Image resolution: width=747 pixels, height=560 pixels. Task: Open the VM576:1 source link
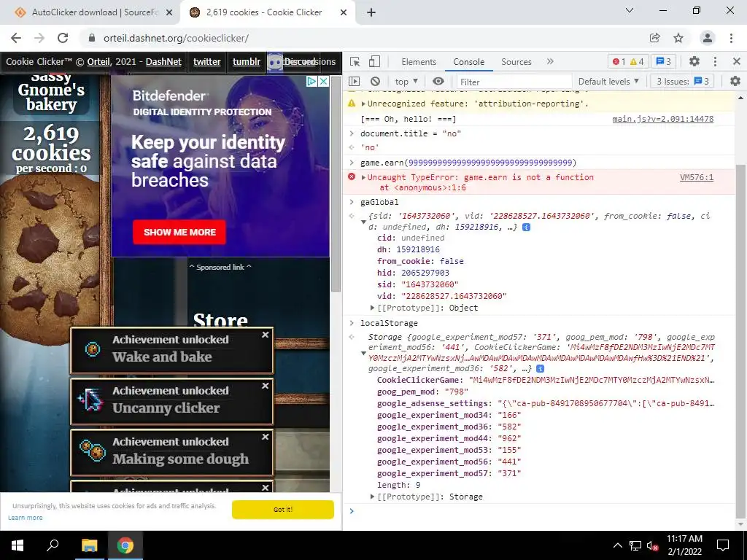point(697,178)
